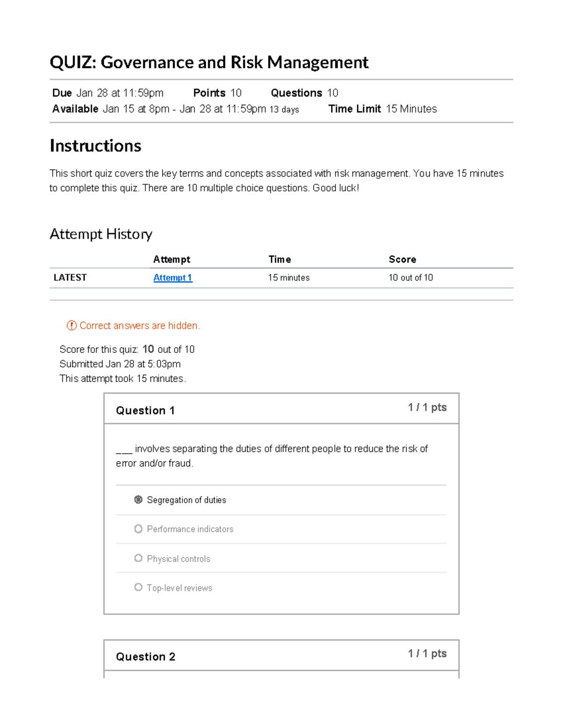Click the 1 / 1 pts score on Question 2
The height and width of the screenshot is (728, 563).
tap(427, 653)
